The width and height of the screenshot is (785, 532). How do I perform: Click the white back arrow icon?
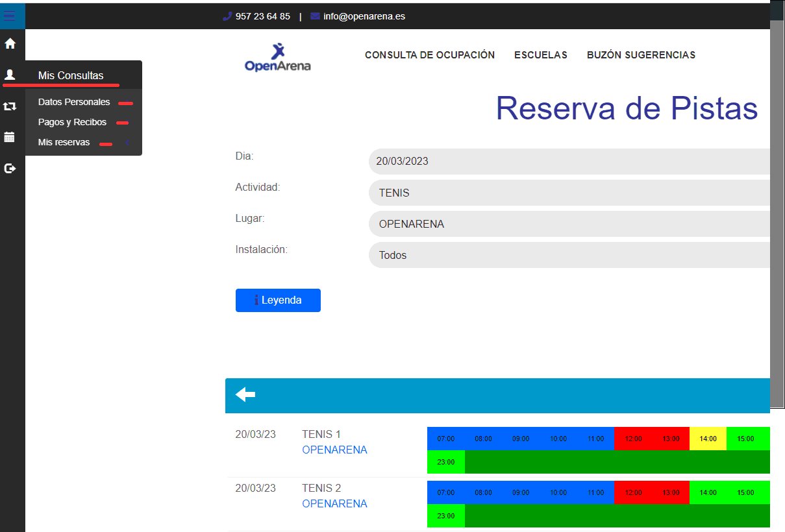(x=245, y=394)
